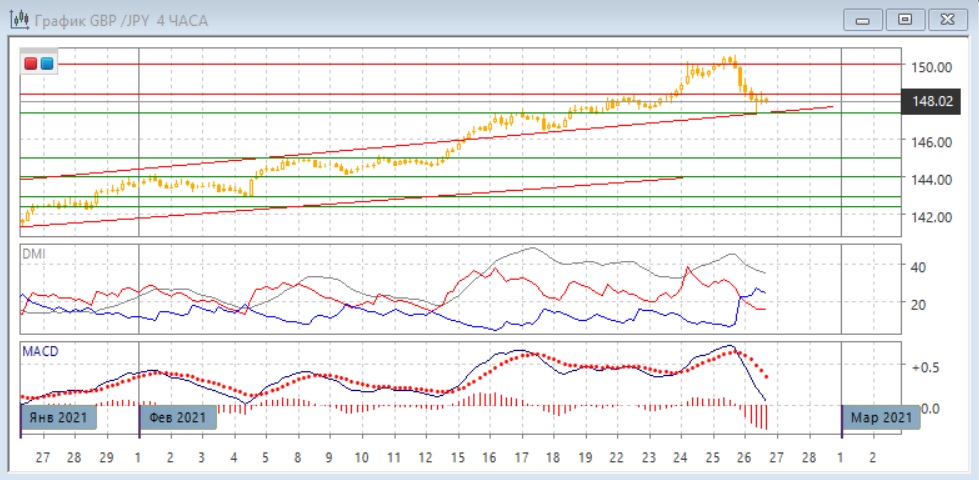This screenshot has height=480, width=979.
Task: Click the DMI scale value 20
Action: click(917, 304)
